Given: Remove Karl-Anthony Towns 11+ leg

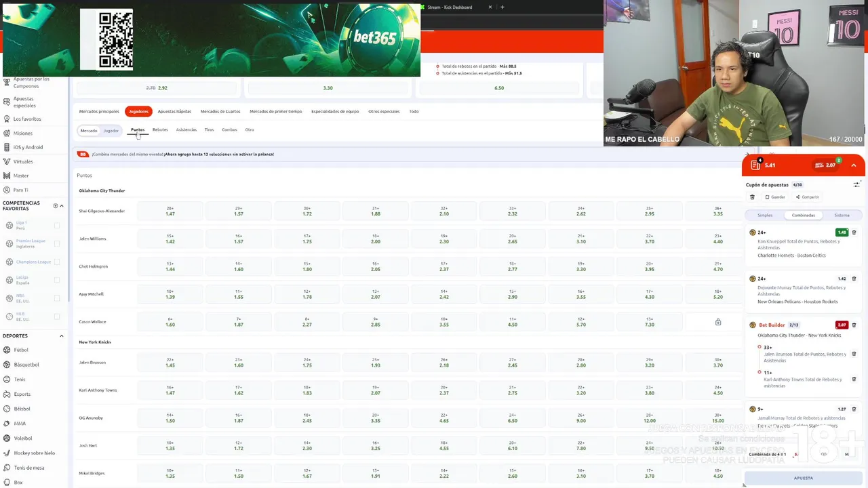Looking at the screenshot, I should pyautogui.click(x=854, y=379).
